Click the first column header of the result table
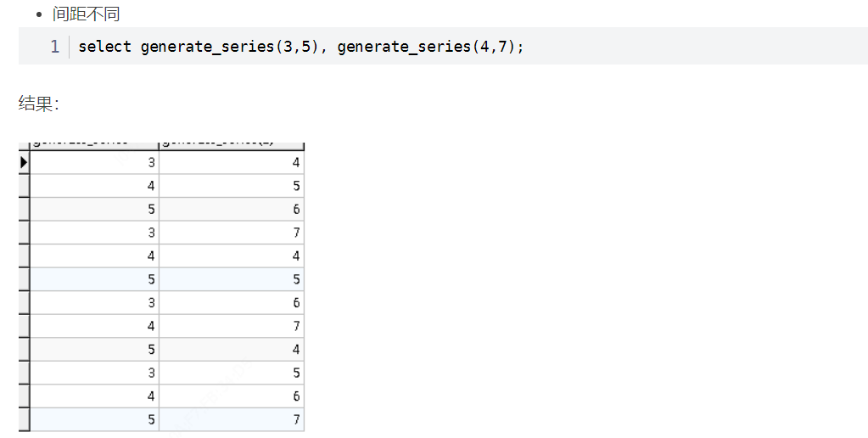 (x=94, y=145)
